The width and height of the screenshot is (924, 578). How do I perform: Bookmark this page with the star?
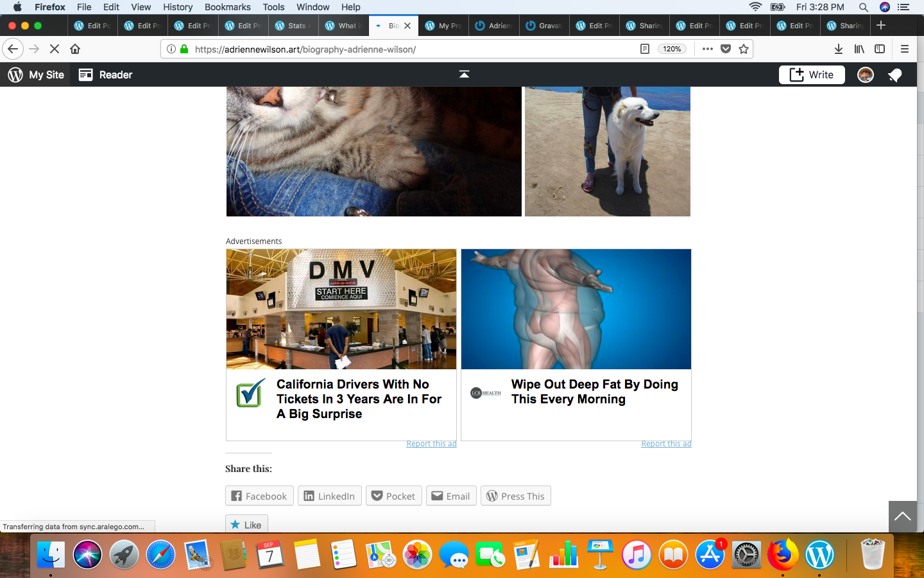(744, 49)
